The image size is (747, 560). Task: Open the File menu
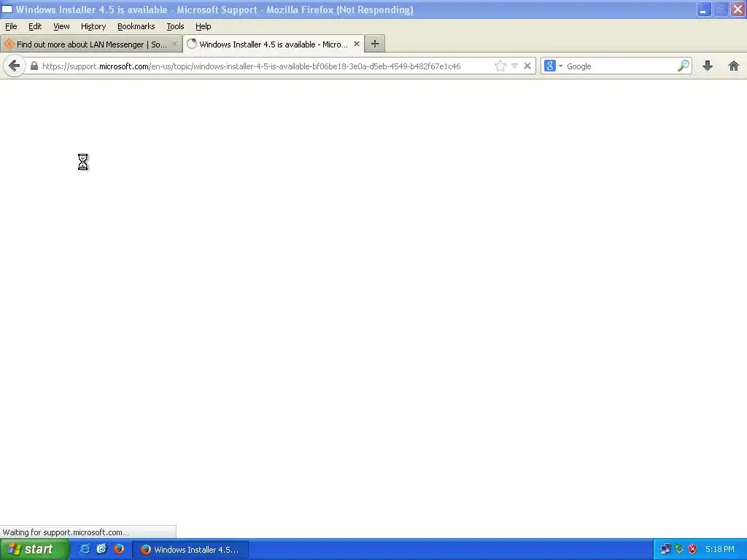click(11, 26)
